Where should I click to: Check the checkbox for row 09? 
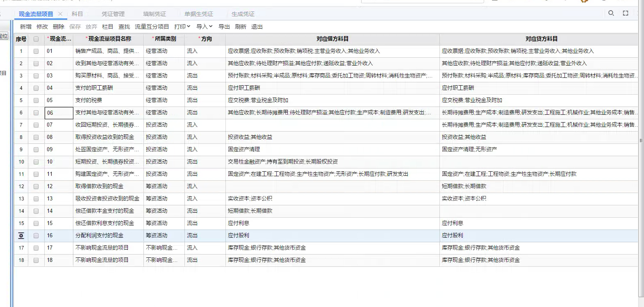[x=36, y=150]
